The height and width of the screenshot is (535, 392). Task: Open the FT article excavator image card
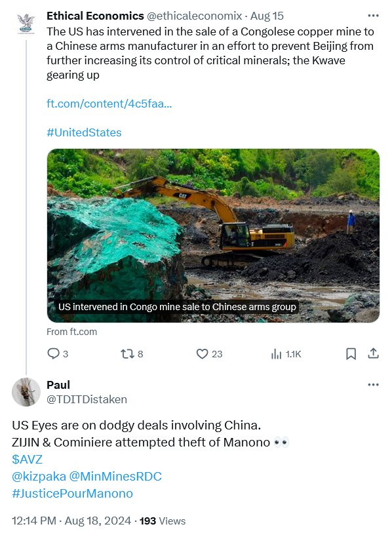point(213,235)
